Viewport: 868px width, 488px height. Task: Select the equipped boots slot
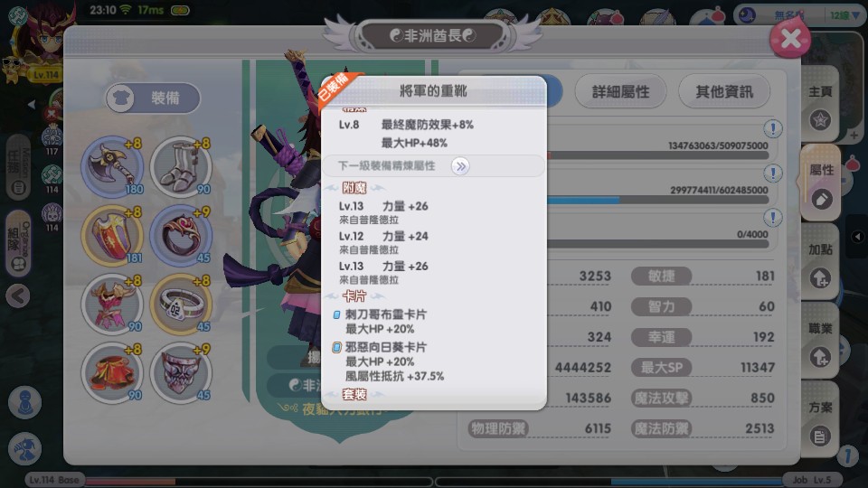click(x=181, y=166)
